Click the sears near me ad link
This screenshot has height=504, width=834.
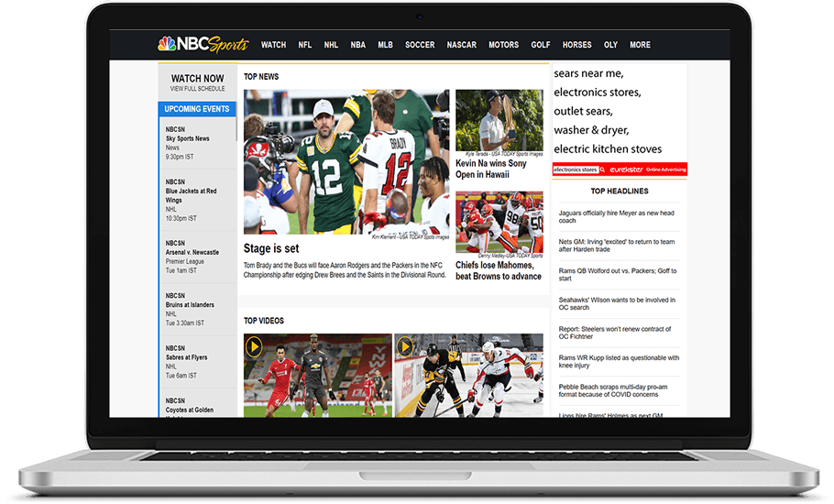coord(588,73)
